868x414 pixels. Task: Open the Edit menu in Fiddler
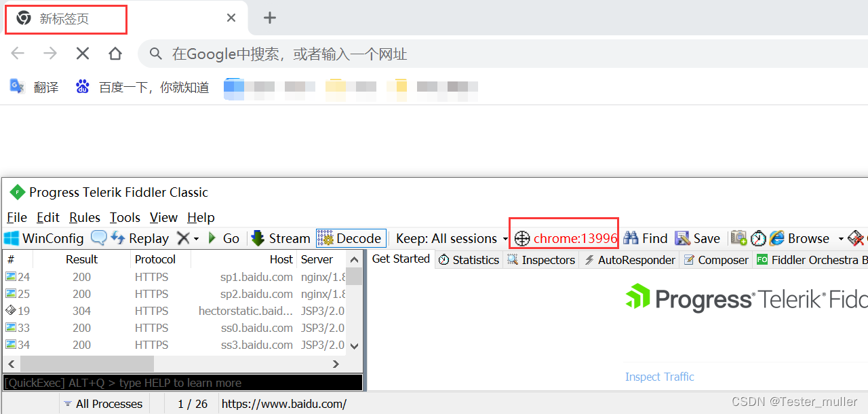48,217
